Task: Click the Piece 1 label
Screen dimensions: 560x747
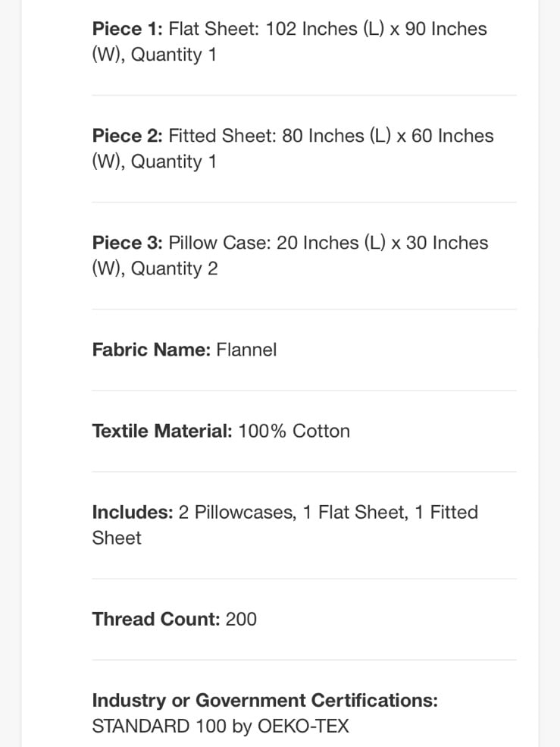Action: tap(127, 29)
